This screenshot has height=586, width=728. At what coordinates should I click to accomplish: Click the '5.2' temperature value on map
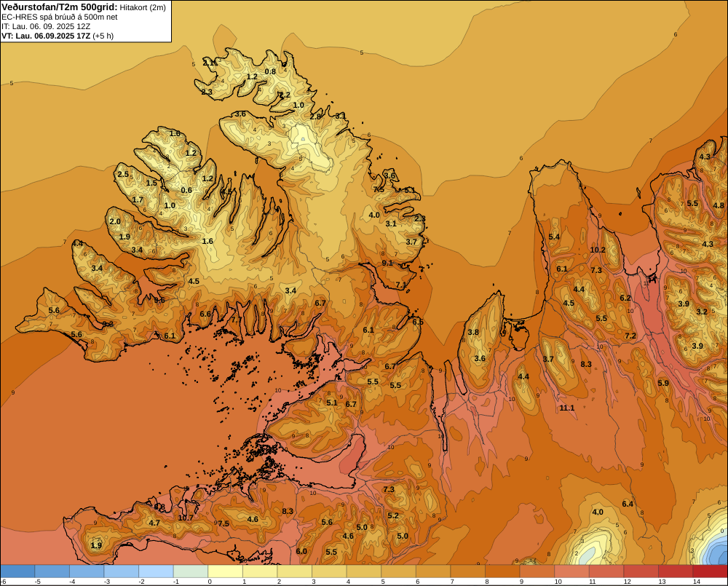[393, 515]
